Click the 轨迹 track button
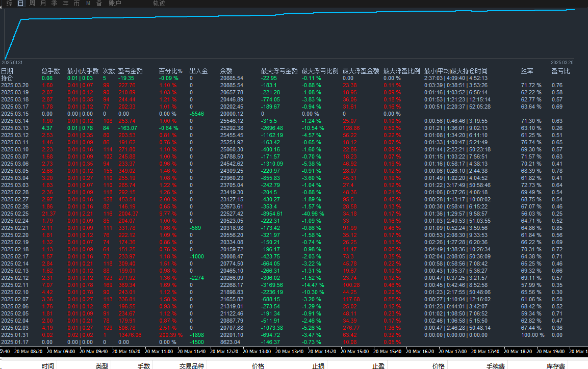 click(x=159, y=3)
